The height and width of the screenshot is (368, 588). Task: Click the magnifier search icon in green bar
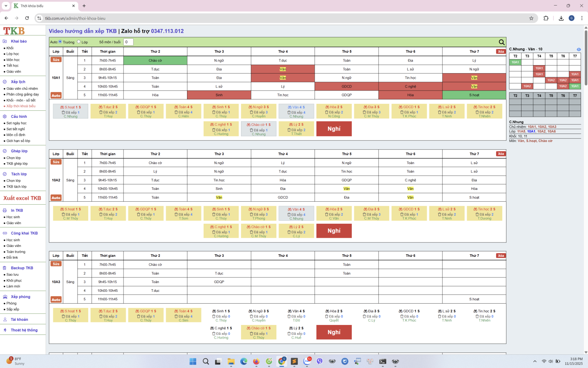coord(502,42)
